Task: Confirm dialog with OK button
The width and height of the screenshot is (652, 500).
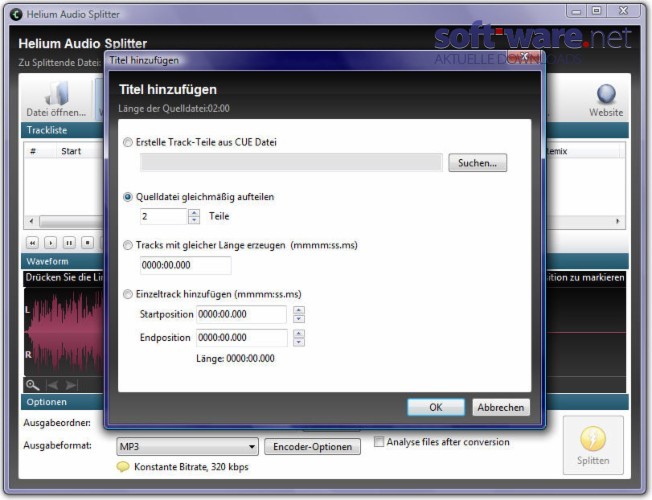Action: tap(436, 407)
